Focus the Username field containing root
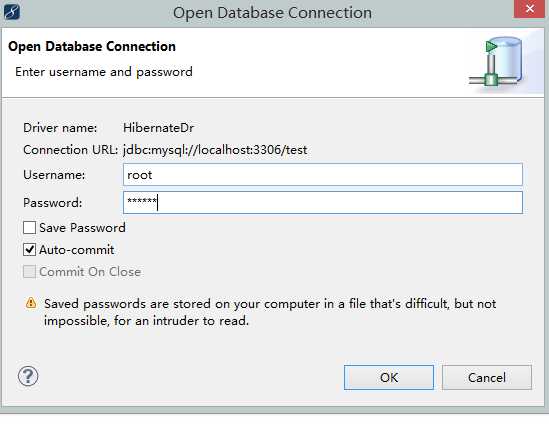Image resolution: width=549 pixels, height=424 pixels. (x=323, y=174)
